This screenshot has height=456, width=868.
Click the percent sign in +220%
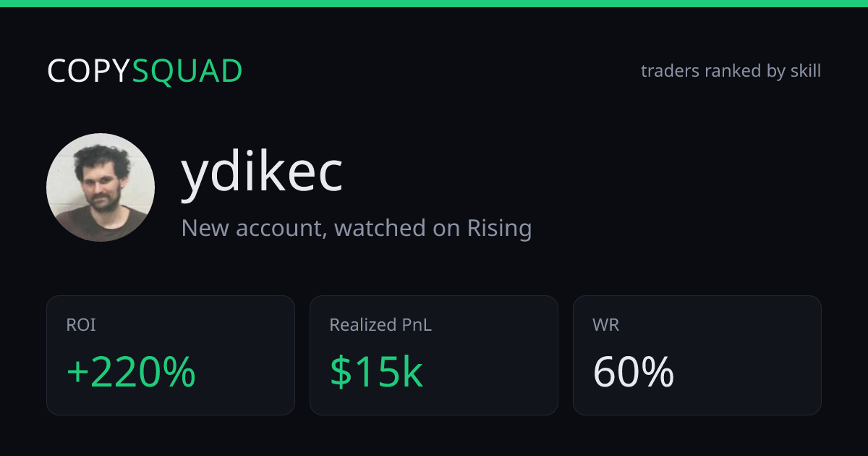point(180,372)
